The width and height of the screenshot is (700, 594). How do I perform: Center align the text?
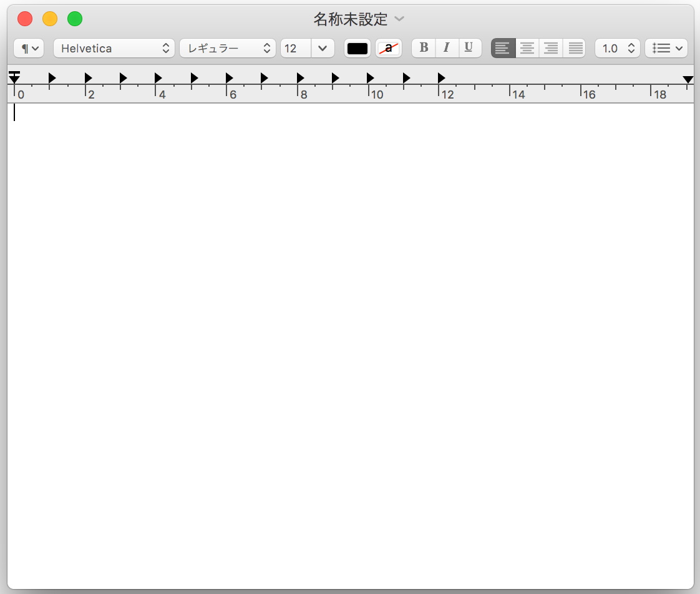click(527, 48)
